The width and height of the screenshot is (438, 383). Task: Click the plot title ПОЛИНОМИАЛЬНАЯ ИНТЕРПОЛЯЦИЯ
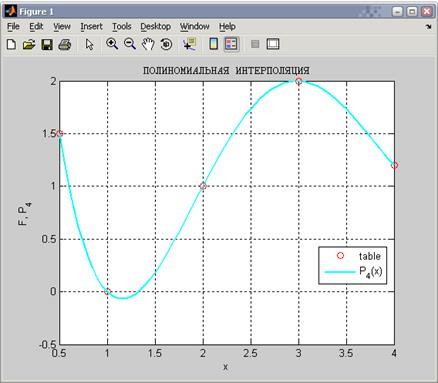[226, 71]
